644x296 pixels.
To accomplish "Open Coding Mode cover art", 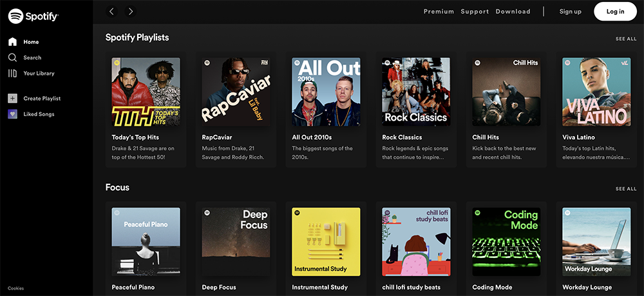I will click(506, 242).
